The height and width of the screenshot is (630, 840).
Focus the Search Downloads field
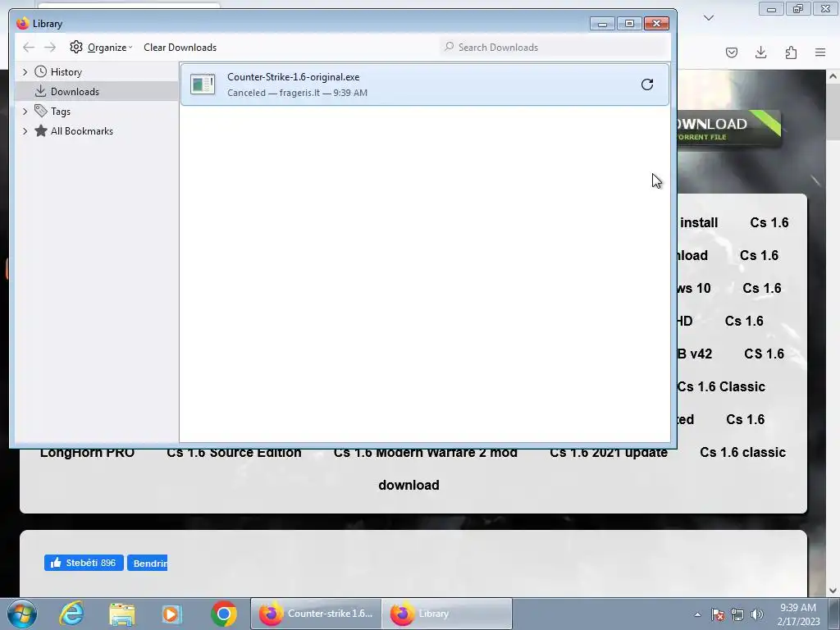click(554, 47)
